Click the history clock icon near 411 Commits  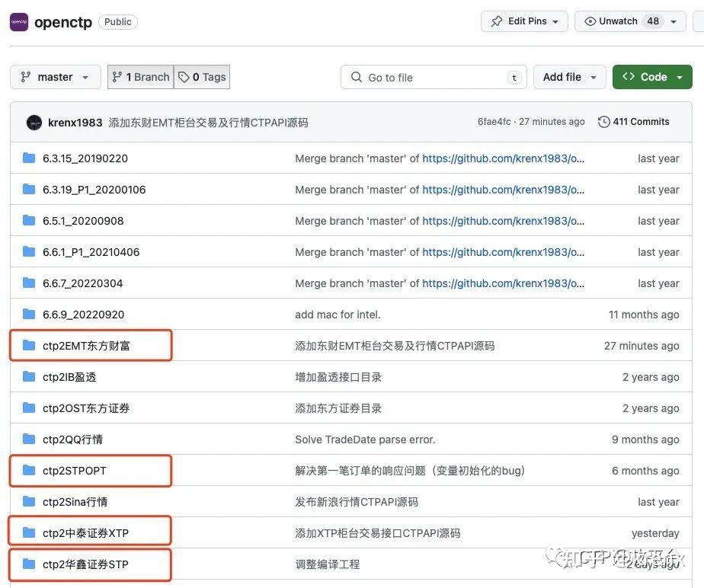pyautogui.click(x=602, y=121)
